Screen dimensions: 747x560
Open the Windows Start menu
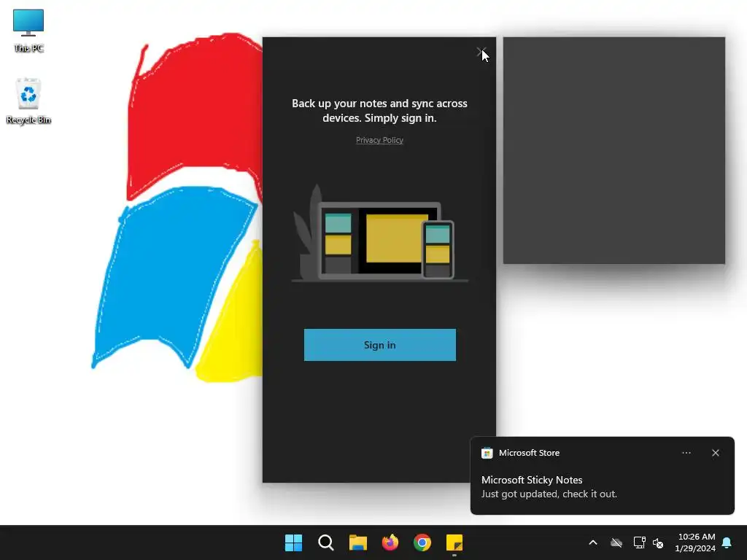click(x=293, y=542)
